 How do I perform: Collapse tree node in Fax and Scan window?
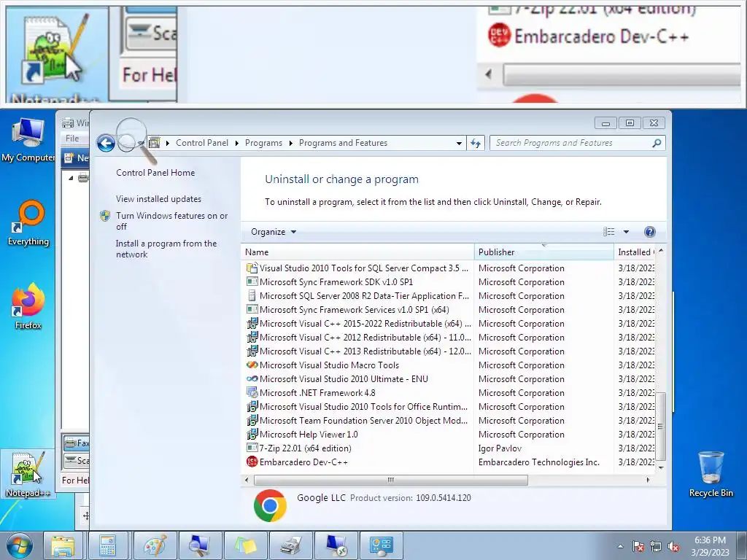[x=71, y=178]
